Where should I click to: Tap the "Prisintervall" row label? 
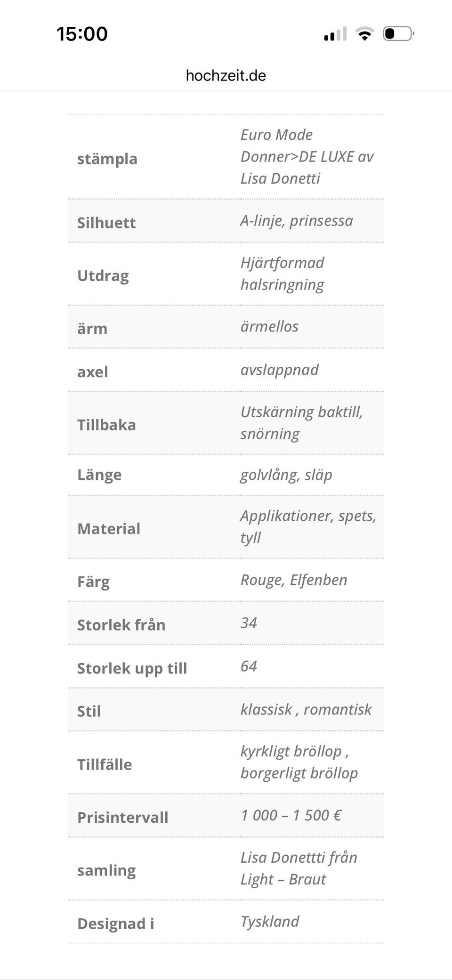tap(123, 817)
